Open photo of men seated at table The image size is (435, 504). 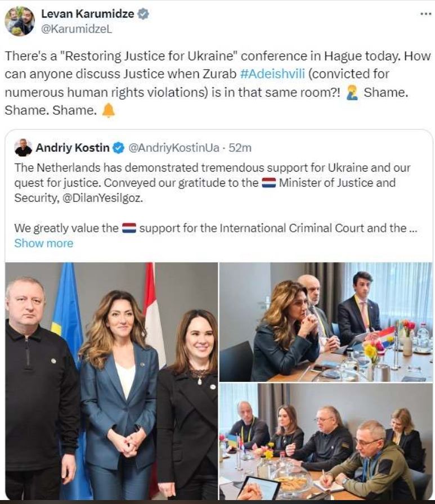pyautogui.click(x=326, y=442)
